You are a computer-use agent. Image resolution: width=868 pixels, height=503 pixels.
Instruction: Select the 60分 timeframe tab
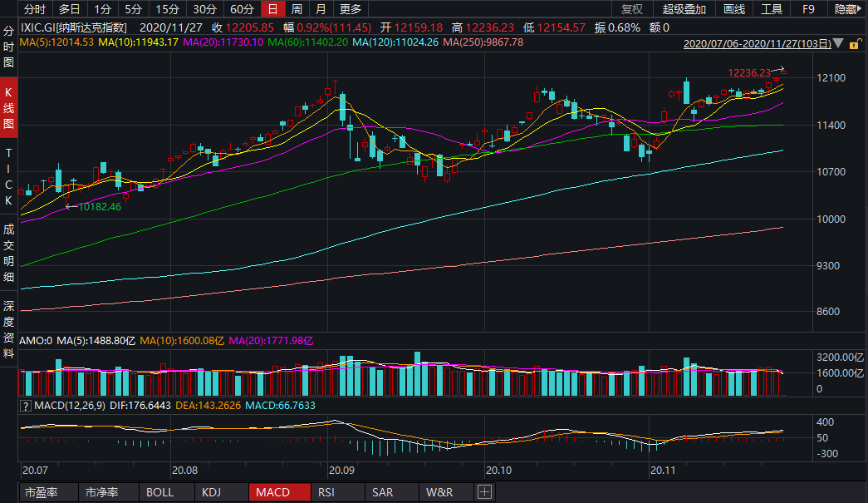pos(242,9)
